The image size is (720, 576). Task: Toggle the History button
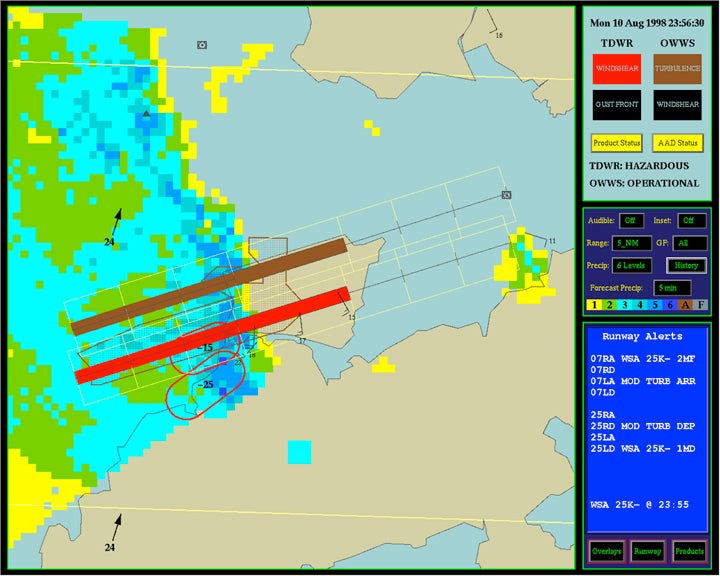pyautogui.click(x=686, y=265)
